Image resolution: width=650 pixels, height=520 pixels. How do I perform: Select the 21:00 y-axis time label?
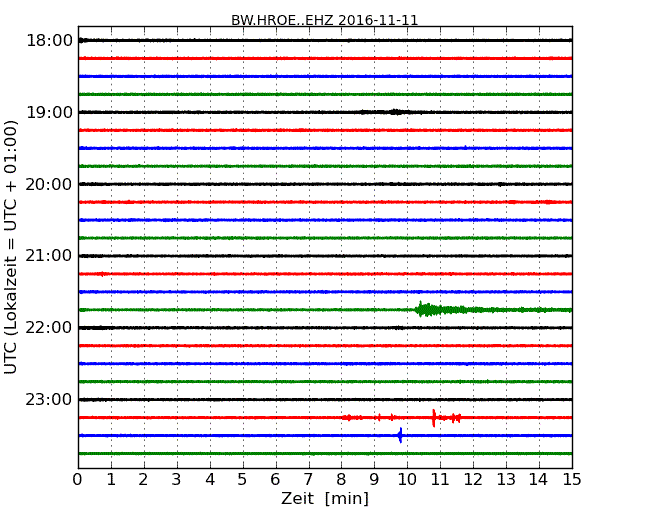pyautogui.click(x=49, y=256)
